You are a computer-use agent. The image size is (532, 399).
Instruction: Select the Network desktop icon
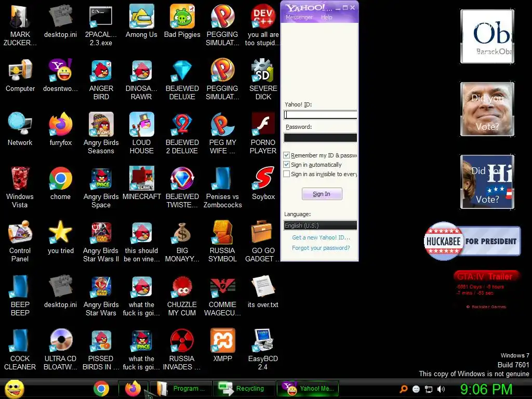pos(20,129)
